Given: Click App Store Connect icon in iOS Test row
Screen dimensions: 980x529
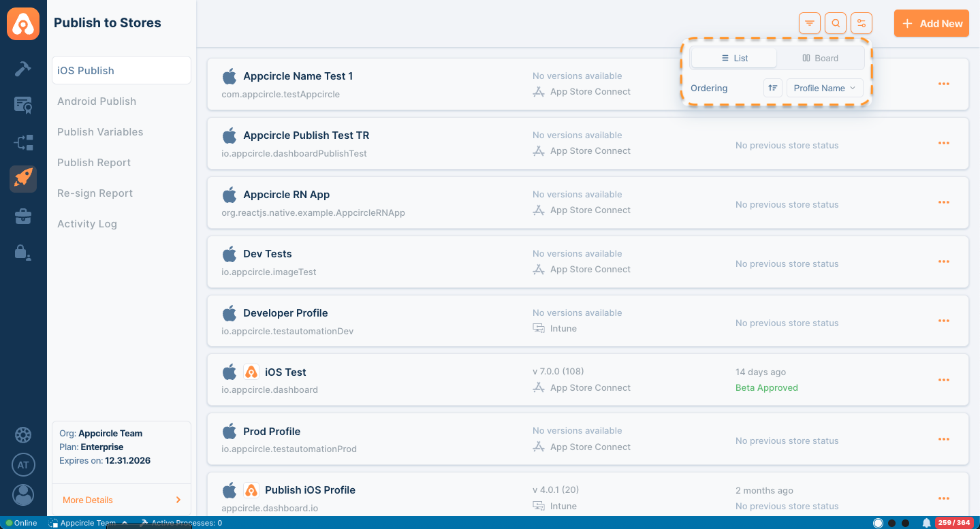Looking at the screenshot, I should click(x=538, y=387).
